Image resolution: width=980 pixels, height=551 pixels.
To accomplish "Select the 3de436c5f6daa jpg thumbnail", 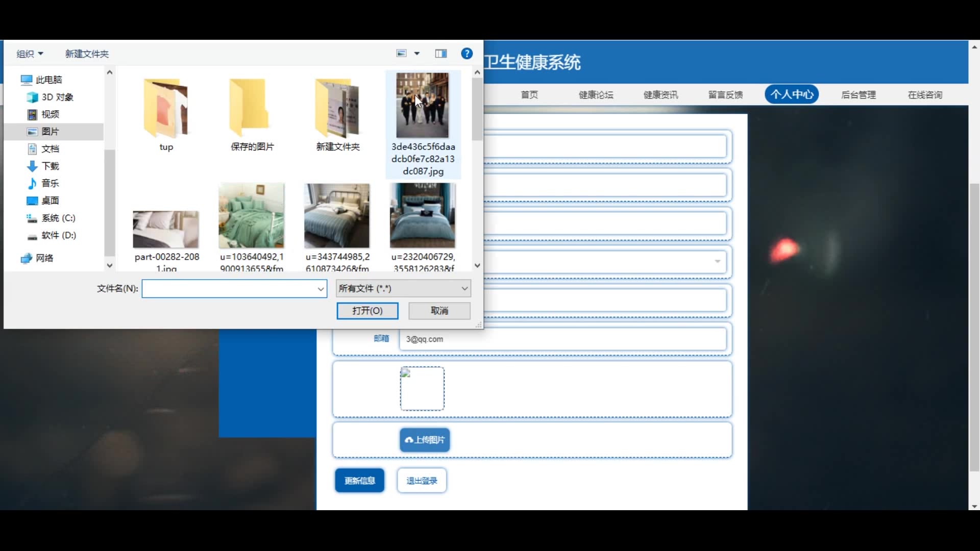I will (x=423, y=106).
